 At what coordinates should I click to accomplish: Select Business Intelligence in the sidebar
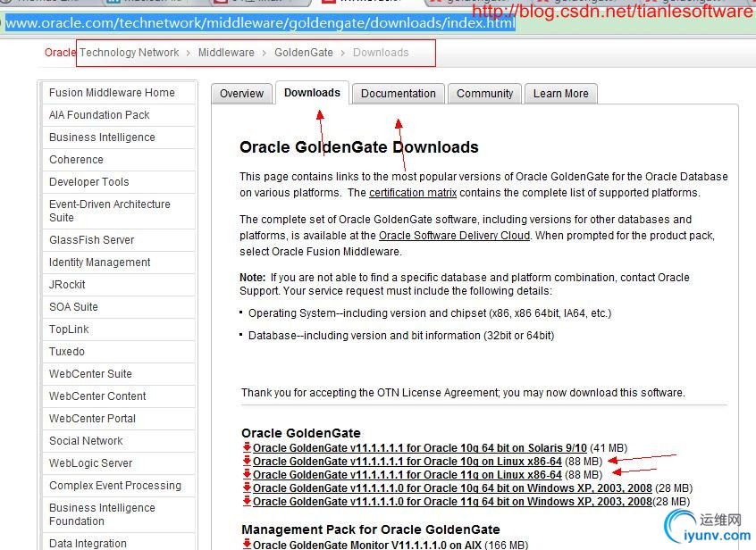119,137
